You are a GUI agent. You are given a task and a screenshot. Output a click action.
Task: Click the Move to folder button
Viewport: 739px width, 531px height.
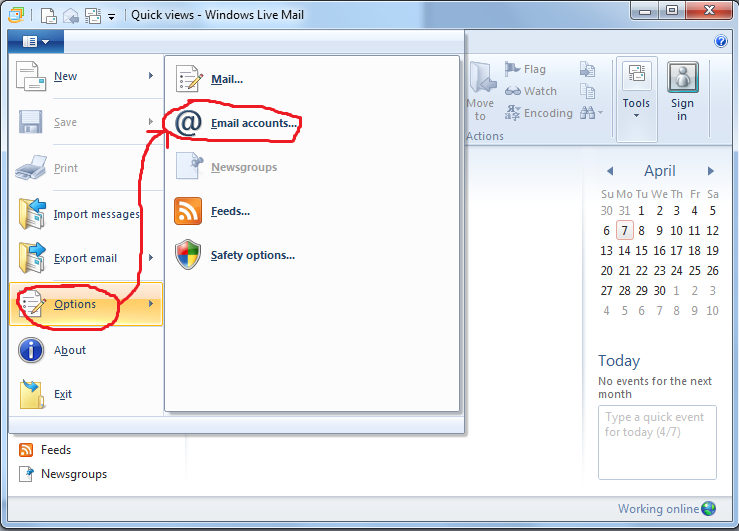482,92
